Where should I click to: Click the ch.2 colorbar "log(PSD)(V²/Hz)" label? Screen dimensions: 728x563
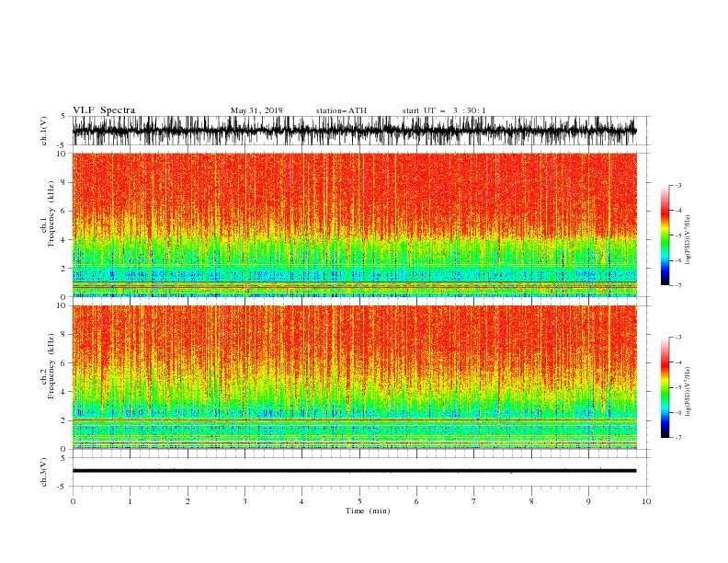pos(688,392)
